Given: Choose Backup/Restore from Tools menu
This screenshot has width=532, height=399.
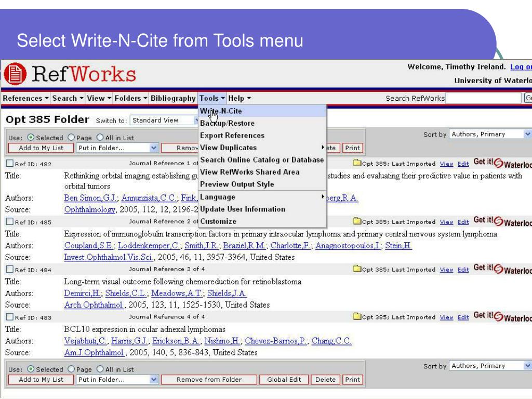Looking at the screenshot, I should pos(262,123).
